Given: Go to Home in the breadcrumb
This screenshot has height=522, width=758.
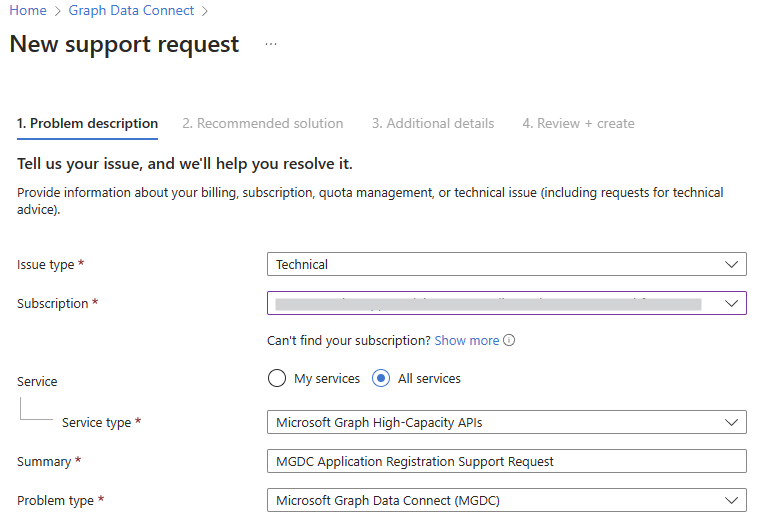Looking at the screenshot, I should pos(28,11).
